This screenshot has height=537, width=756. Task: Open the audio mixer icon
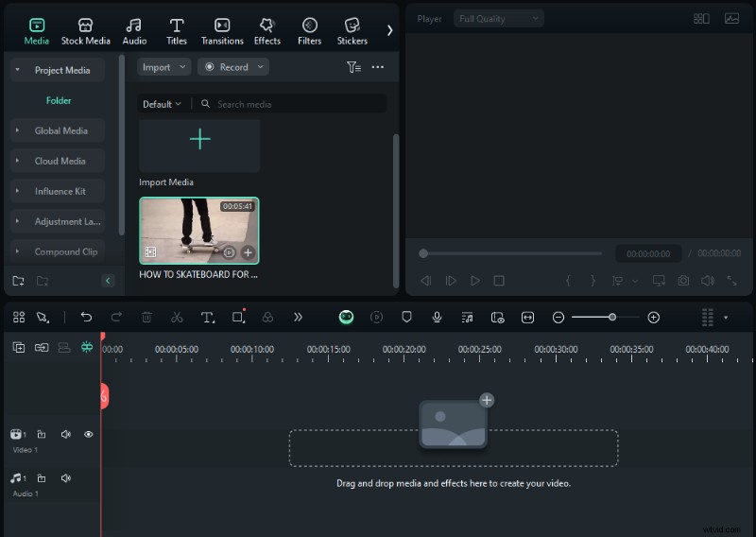[467, 317]
